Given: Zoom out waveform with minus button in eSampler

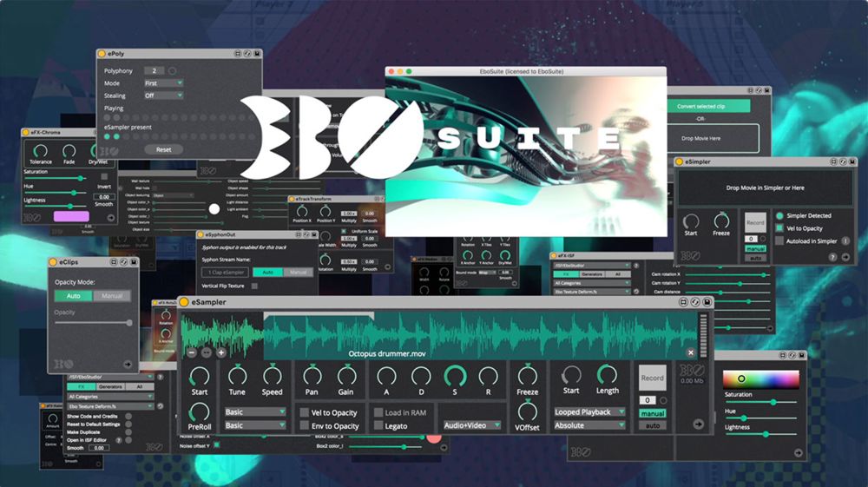Looking at the screenshot, I should click(192, 352).
